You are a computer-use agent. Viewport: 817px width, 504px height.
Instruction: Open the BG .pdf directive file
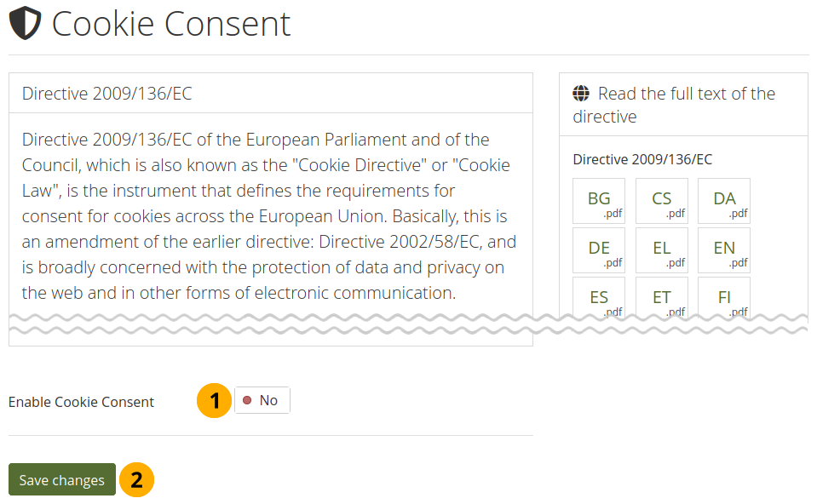coord(599,201)
